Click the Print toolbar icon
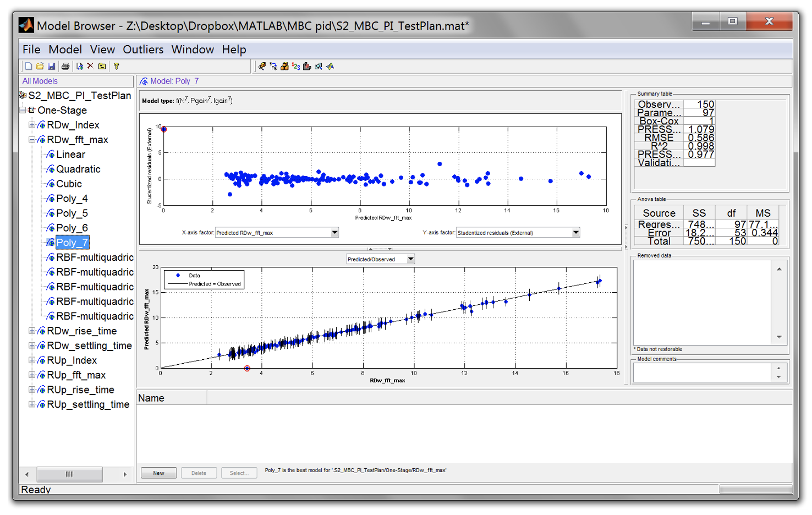The image size is (812, 515). pyautogui.click(x=65, y=66)
